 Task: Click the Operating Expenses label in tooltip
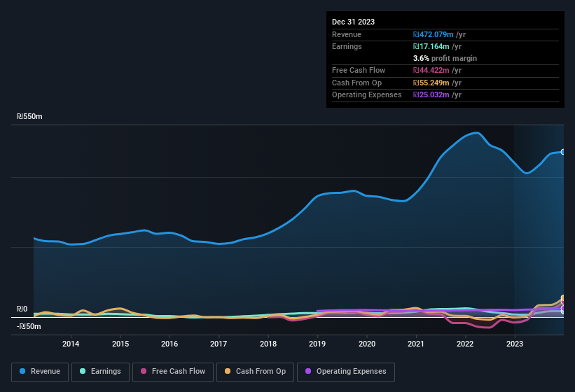pos(367,95)
